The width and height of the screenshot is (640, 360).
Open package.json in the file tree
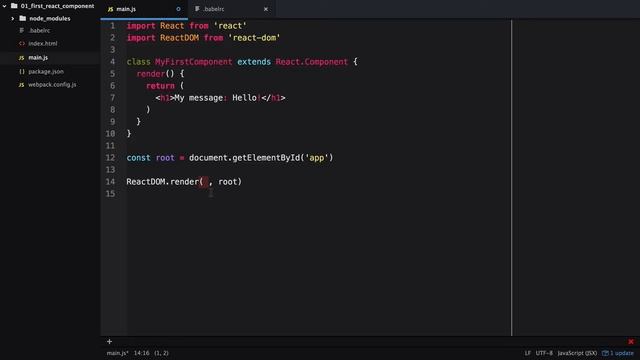(46, 71)
